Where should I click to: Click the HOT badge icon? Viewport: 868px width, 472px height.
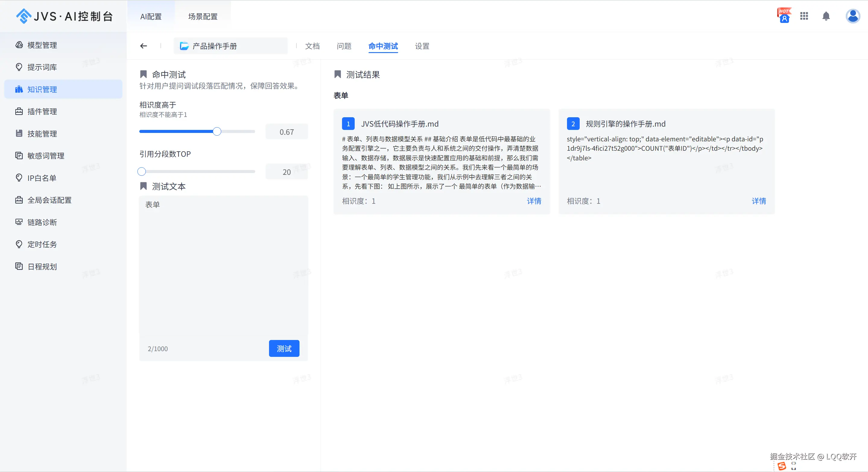pos(784,15)
